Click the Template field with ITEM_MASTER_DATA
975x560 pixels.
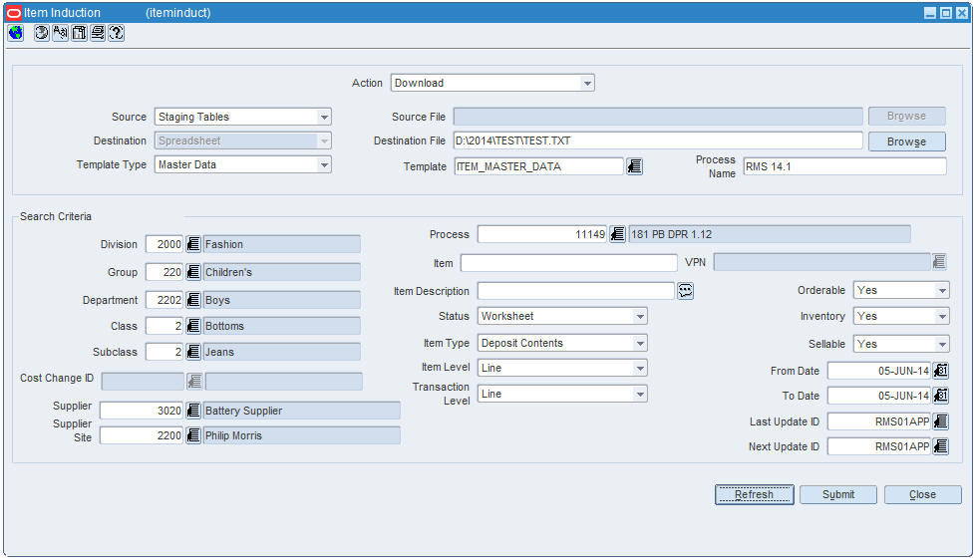538,166
